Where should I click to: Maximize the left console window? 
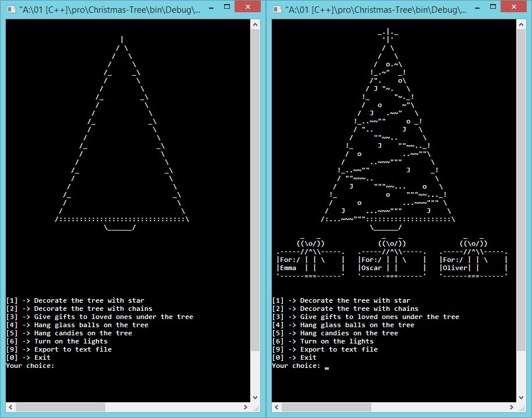(227, 7)
